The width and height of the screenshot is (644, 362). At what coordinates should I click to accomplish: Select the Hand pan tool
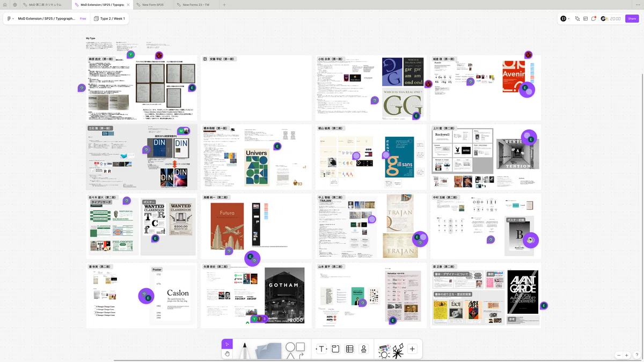227,353
